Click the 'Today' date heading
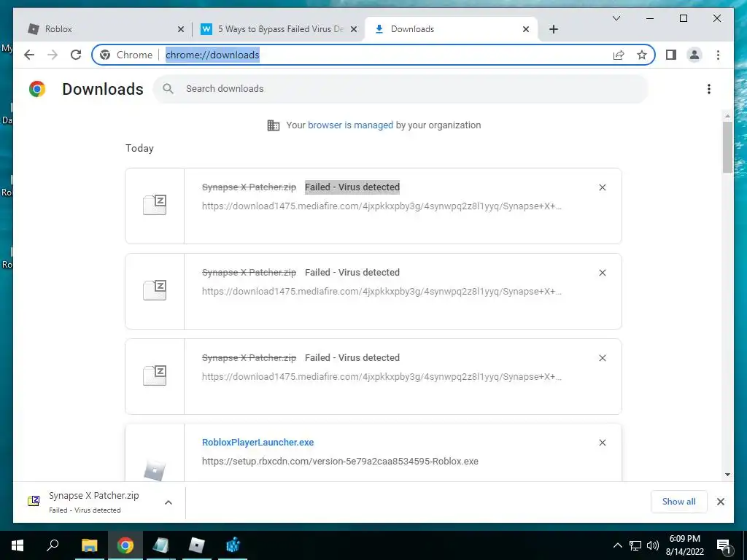The image size is (747, 560). point(139,148)
